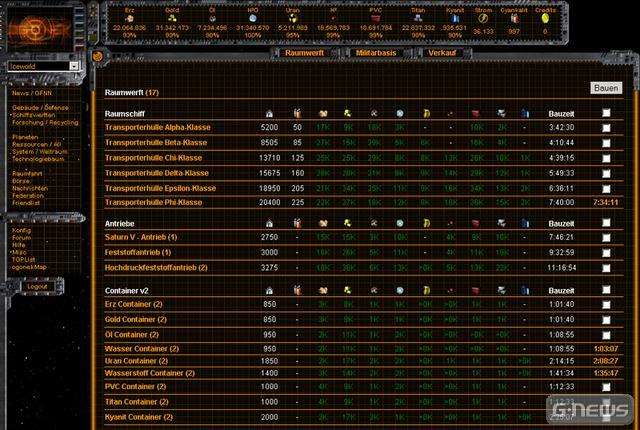Click the Uran radiation icon in top bar
Image resolution: width=640 pixels, height=430 pixels.
(x=293, y=18)
